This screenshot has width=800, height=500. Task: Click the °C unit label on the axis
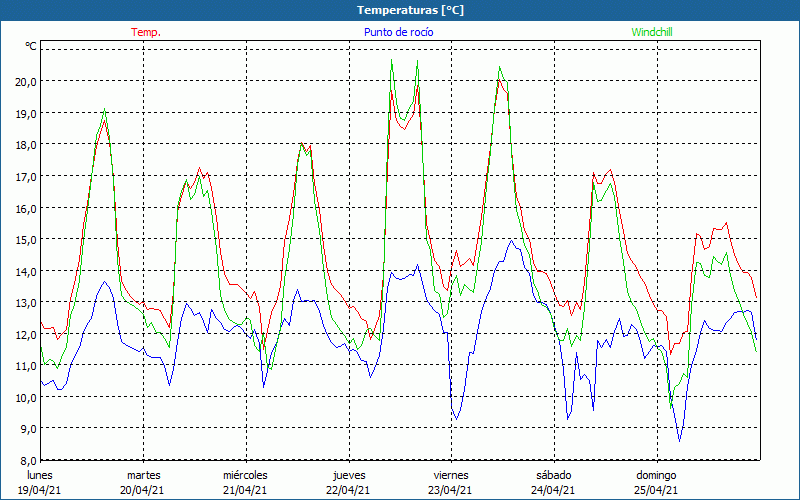pyautogui.click(x=31, y=46)
